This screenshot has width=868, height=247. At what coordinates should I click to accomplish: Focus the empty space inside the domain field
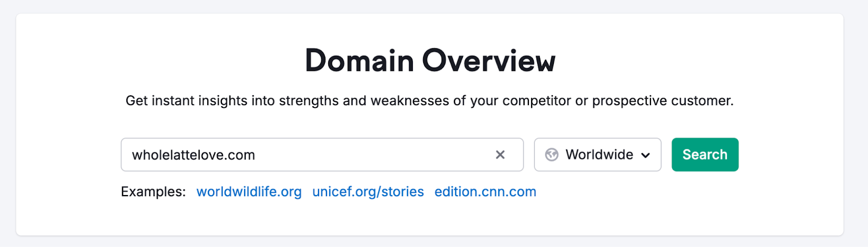click(x=369, y=155)
